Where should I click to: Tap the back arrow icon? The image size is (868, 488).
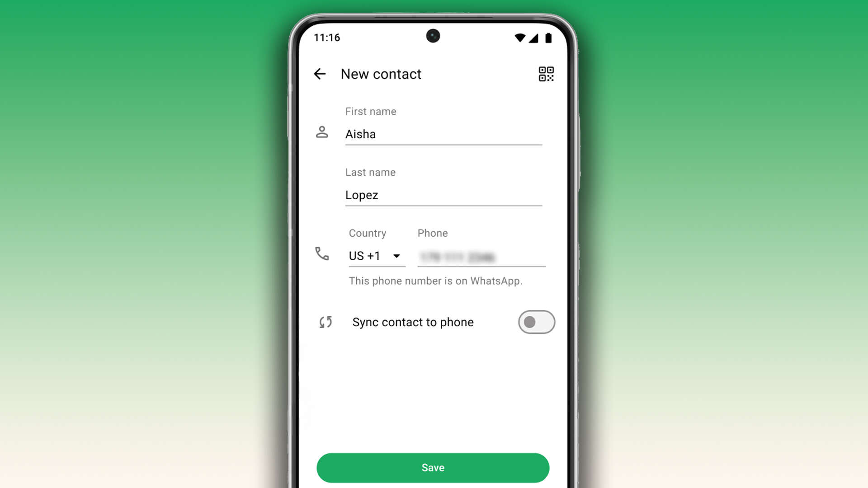(320, 73)
